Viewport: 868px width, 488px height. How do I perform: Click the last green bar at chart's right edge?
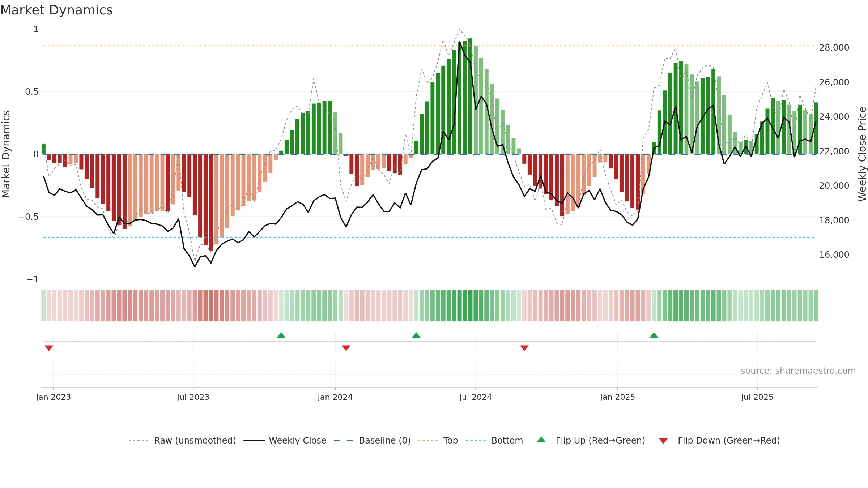tap(816, 128)
